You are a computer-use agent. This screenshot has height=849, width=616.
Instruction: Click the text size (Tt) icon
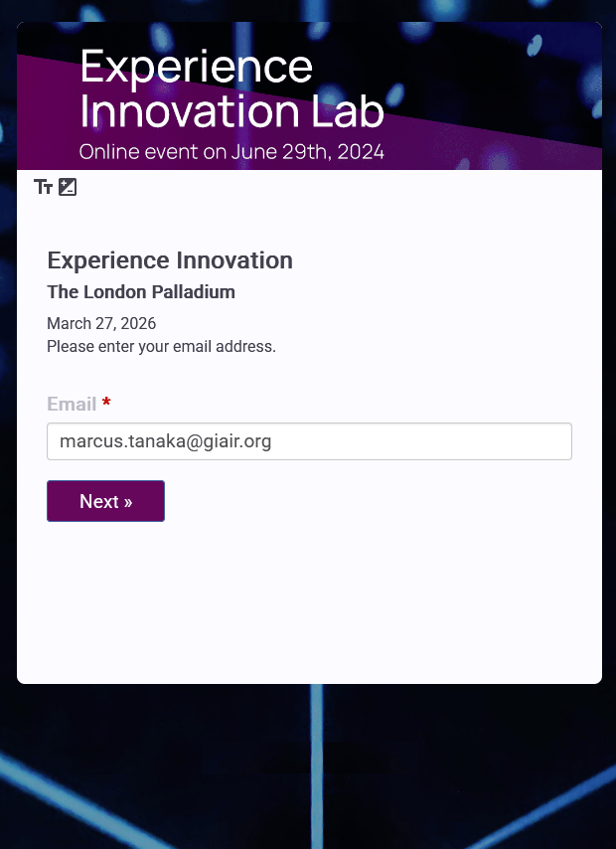coord(43,187)
